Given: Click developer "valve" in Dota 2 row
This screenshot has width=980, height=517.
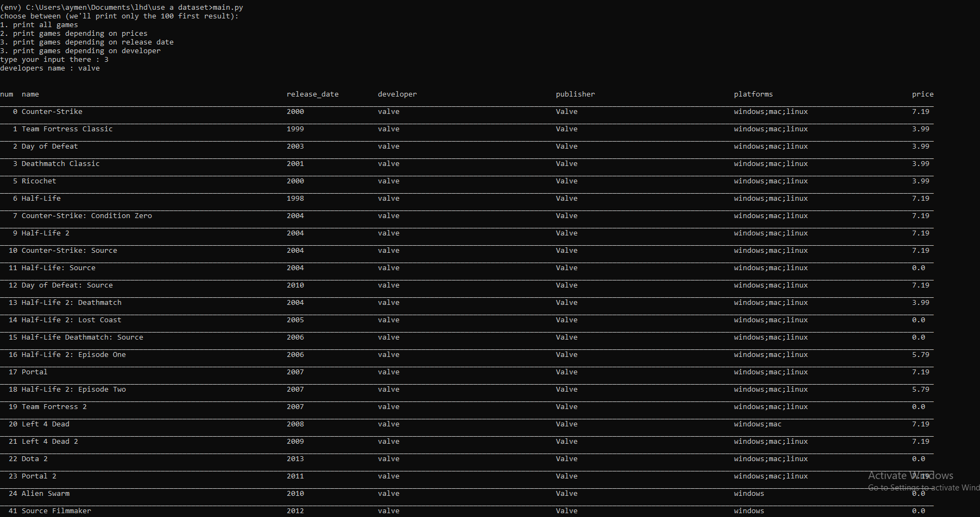Looking at the screenshot, I should pyautogui.click(x=389, y=458).
